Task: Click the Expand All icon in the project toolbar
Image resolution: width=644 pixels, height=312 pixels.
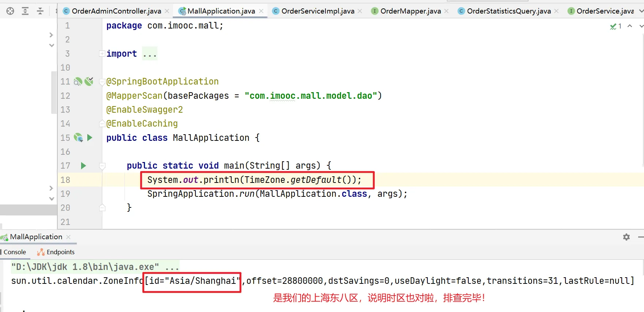Action: [x=25, y=11]
